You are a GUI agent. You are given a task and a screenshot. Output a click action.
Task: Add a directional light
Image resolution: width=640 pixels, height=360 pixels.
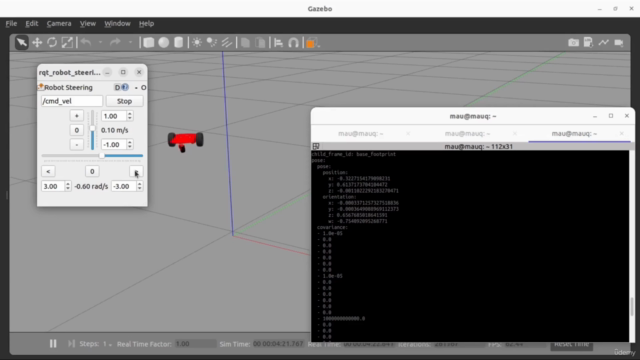(x=227, y=42)
